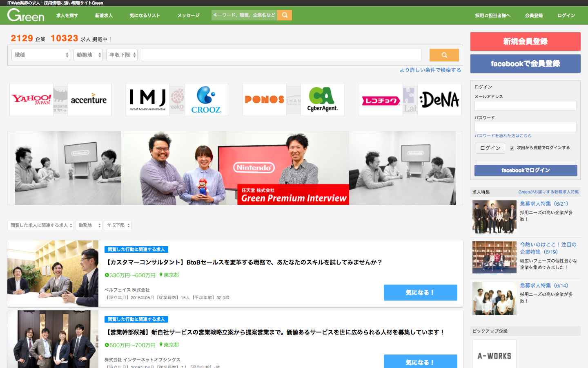Select the DeNA company logo
Screen dimensions: 588x368
439,99
